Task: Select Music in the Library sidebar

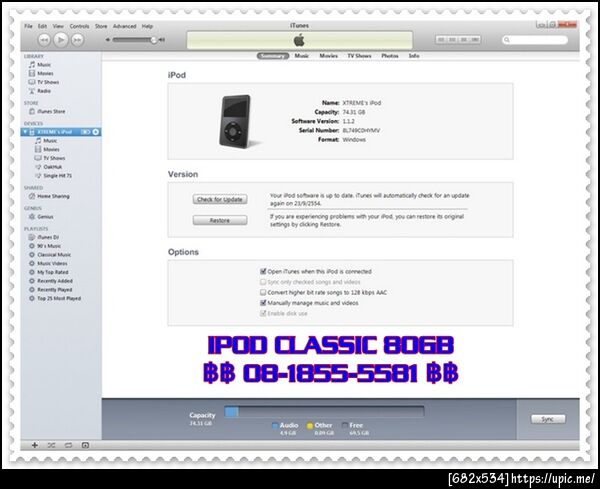Action: (x=40, y=65)
